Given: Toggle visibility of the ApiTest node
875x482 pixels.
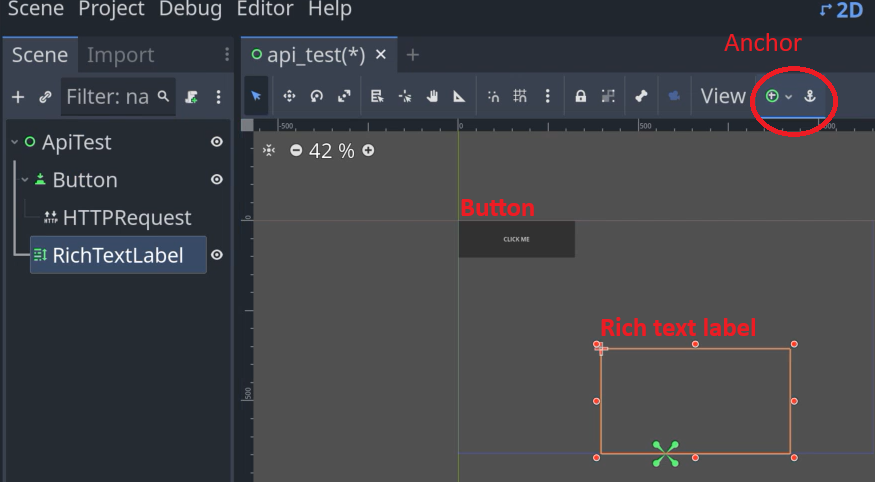Looking at the screenshot, I should point(217,142).
